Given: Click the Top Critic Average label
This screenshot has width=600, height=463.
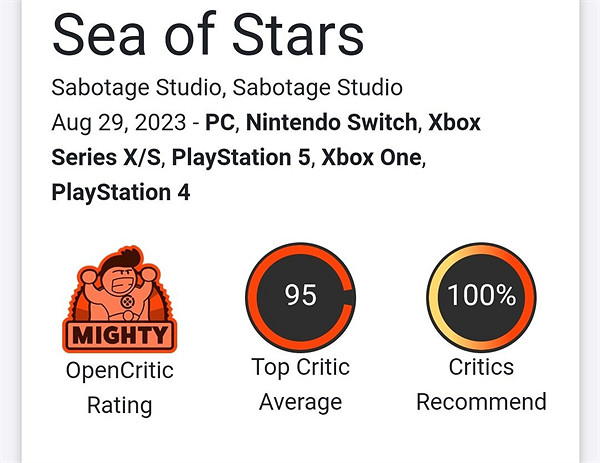Looking at the screenshot, I should (300, 385).
